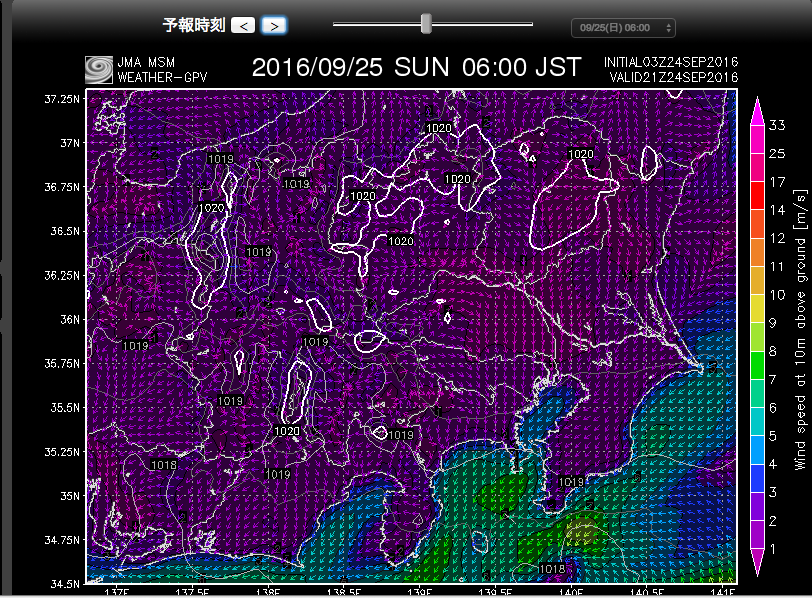Click the JMA MSM spiral logo icon
This screenshot has width=812, height=598.
coord(100,69)
